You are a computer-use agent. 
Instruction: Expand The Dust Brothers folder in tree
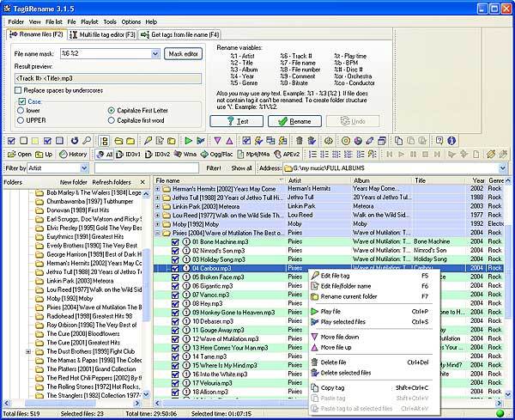pos(28,351)
